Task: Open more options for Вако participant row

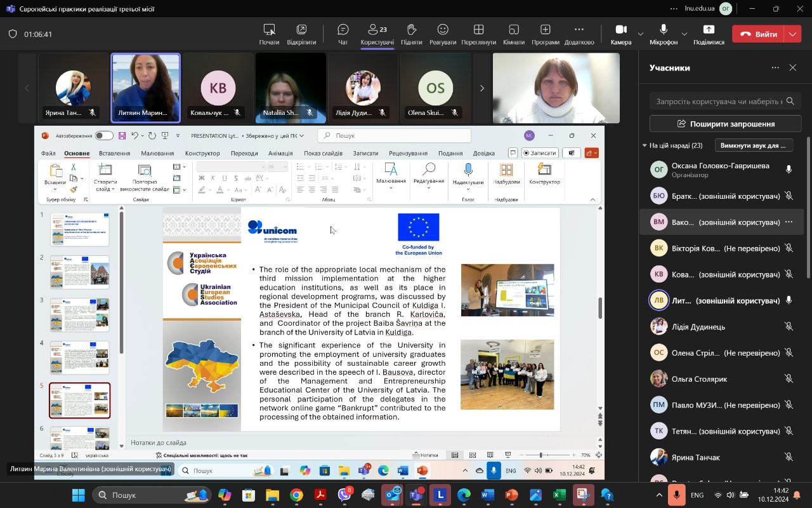Action: 789,222
